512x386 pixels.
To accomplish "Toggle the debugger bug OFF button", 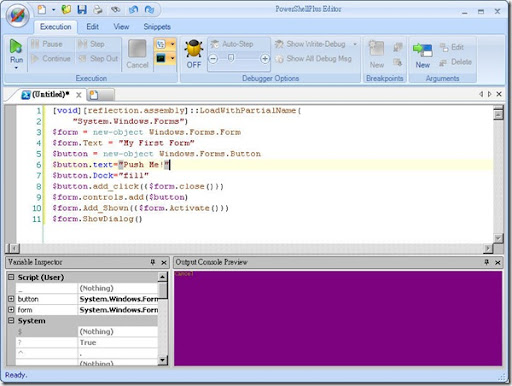I will click(194, 54).
